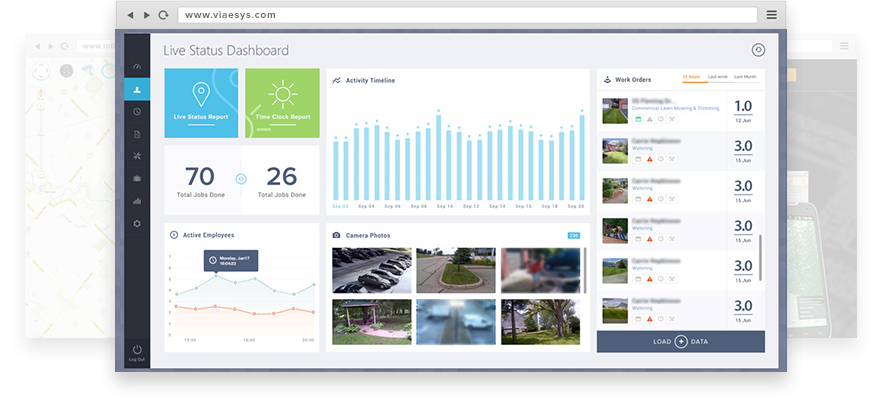Switch Work Orders to Last week tab

(x=718, y=77)
